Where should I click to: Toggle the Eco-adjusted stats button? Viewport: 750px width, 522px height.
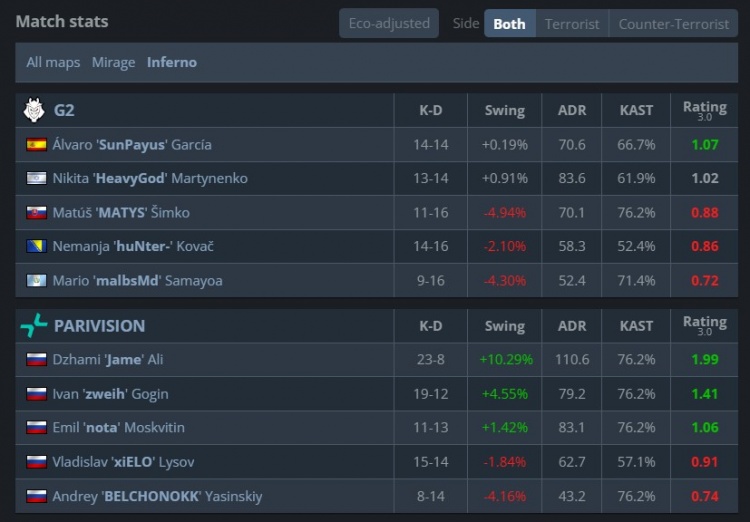[x=389, y=23]
